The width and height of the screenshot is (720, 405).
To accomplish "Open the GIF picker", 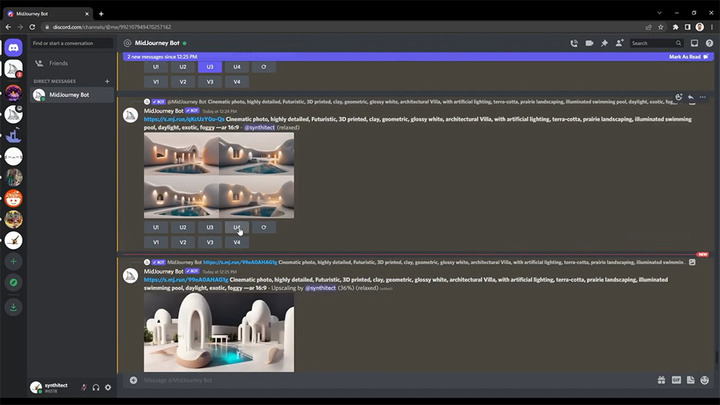I will (676, 380).
